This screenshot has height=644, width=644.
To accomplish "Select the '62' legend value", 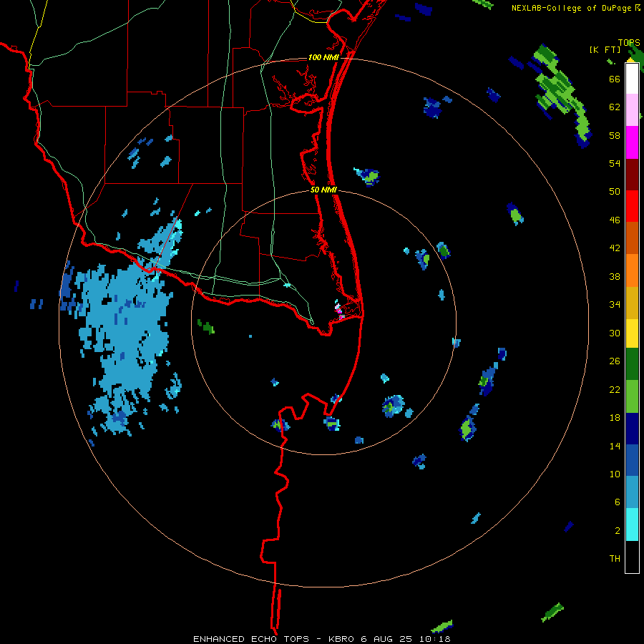I will pyautogui.click(x=615, y=107).
